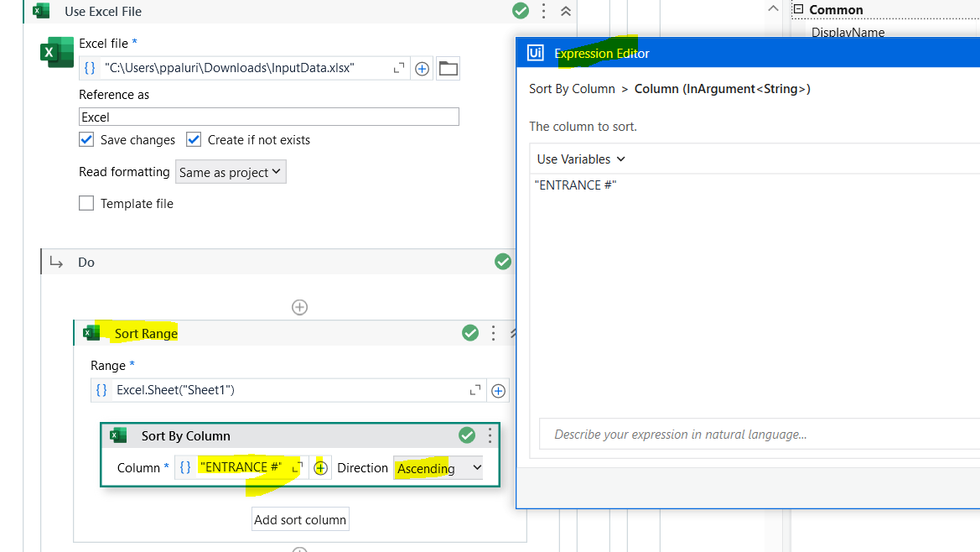Click green check on the Do container

coord(503,262)
